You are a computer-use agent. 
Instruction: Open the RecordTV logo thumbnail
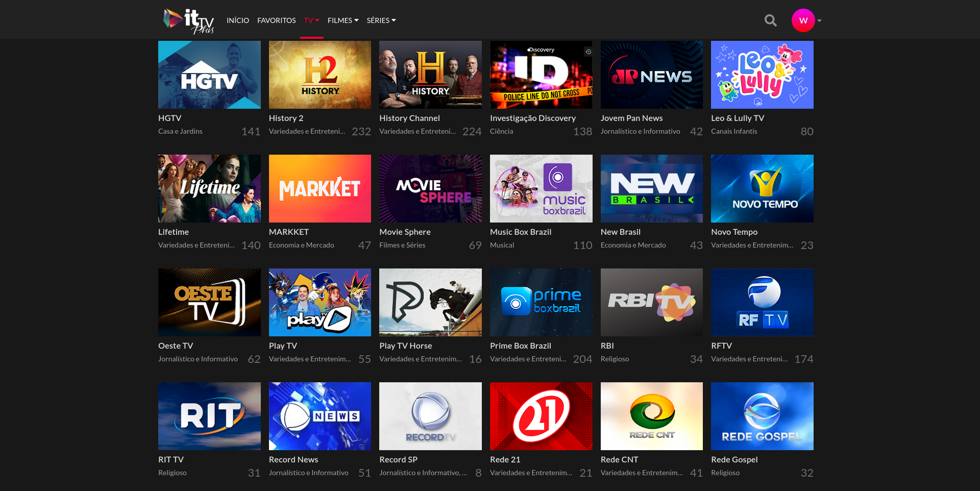[430, 416]
